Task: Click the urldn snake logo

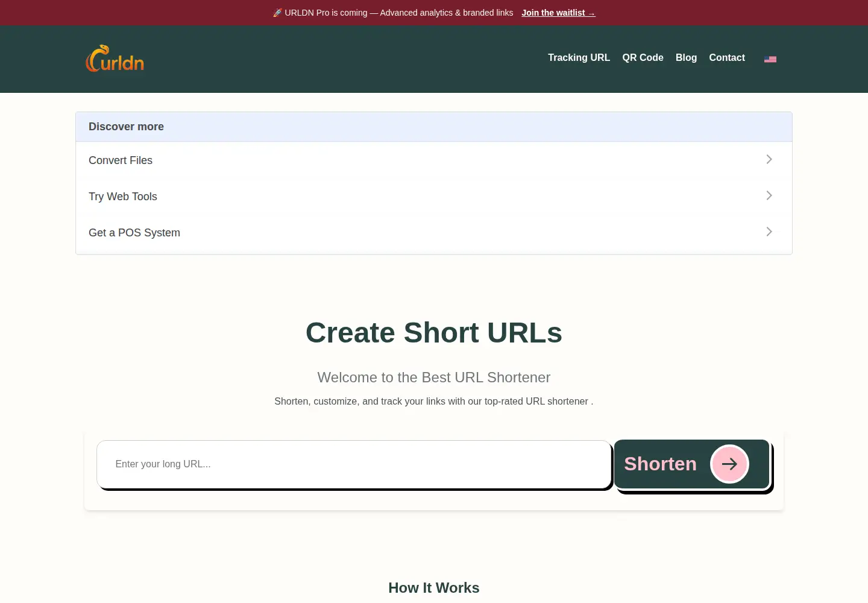Action: click(x=115, y=58)
